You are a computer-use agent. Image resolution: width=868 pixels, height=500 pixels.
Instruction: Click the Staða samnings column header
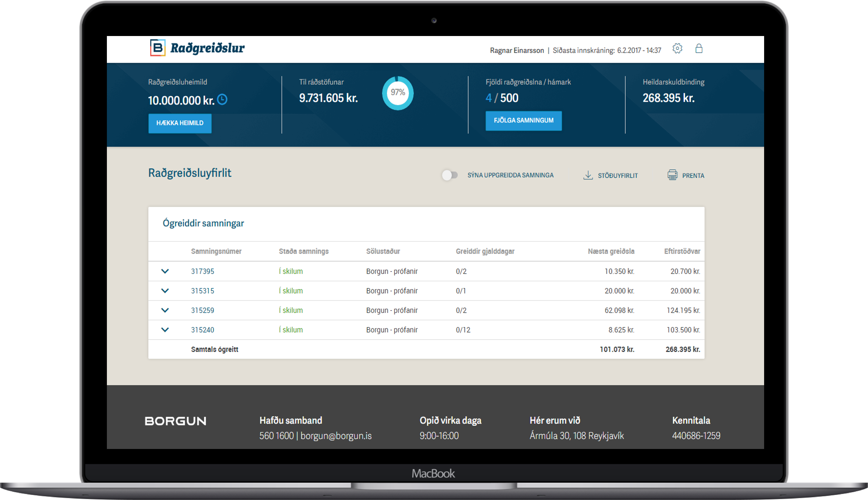304,252
